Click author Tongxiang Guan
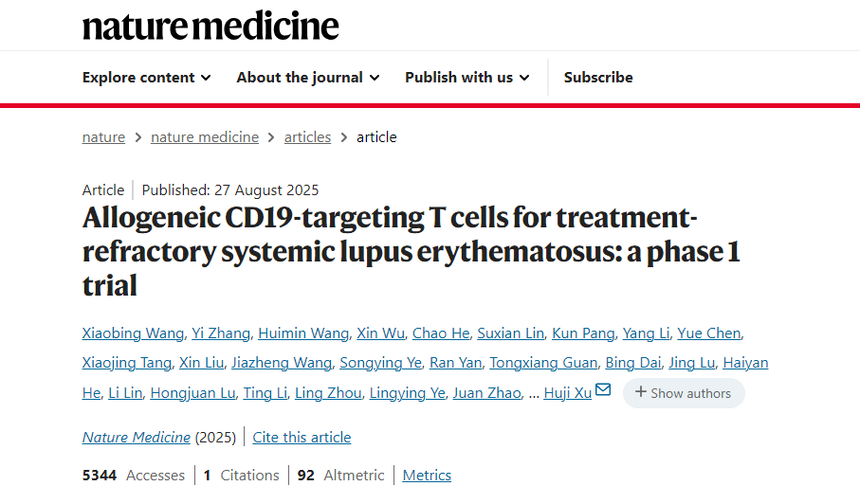860x504 pixels. (x=542, y=363)
